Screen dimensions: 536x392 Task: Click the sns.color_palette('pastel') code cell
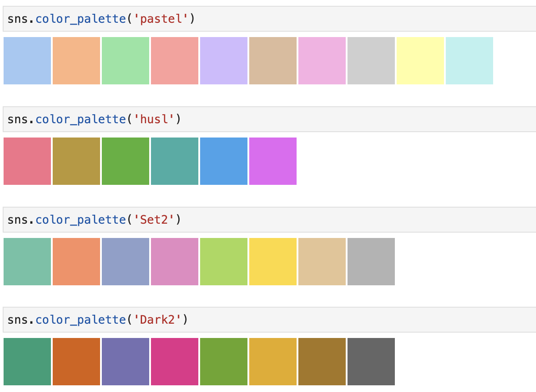[268, 19]
